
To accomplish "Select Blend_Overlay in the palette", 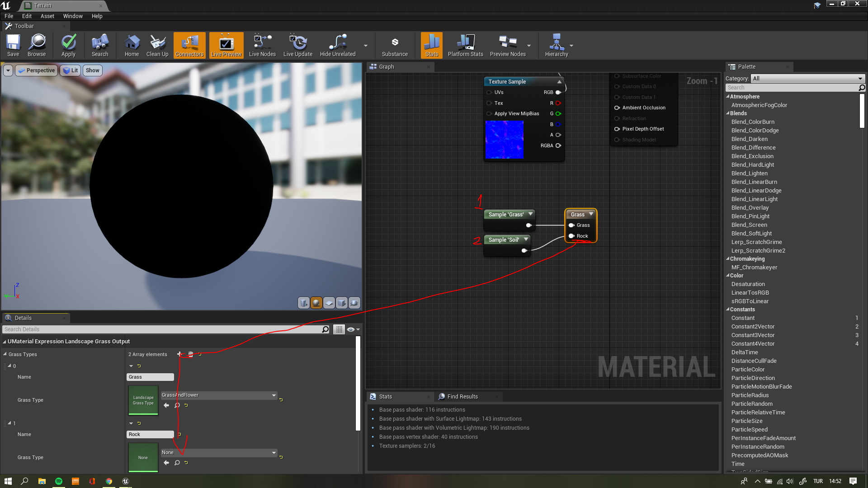I will pos(750,208).
